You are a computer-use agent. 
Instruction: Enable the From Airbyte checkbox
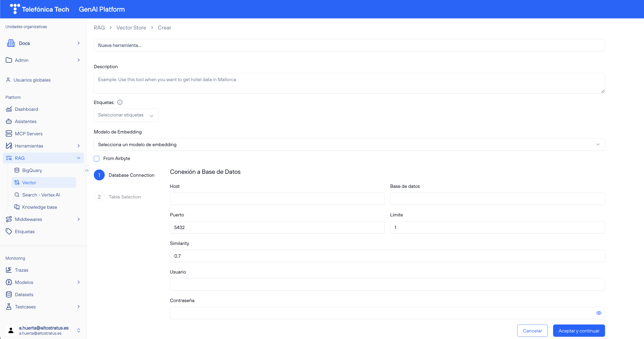97,158
